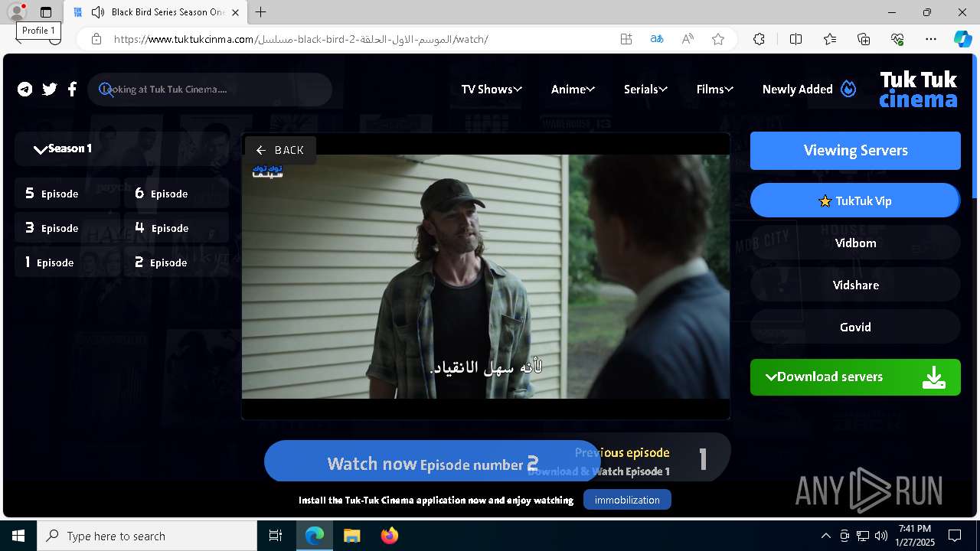This screenshot has height=551, width=980.
Task: Click the search magnifier icon
Action: (106, 90)
